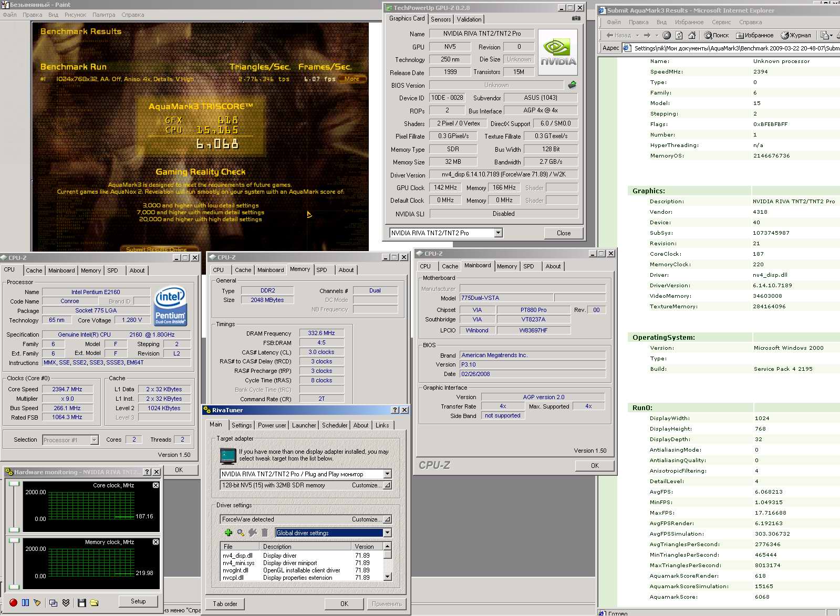Viewport: 840px width, 616px height.
Task: Switch to the Validation tab in GPU-Z
Action: [x=469, y=19]
